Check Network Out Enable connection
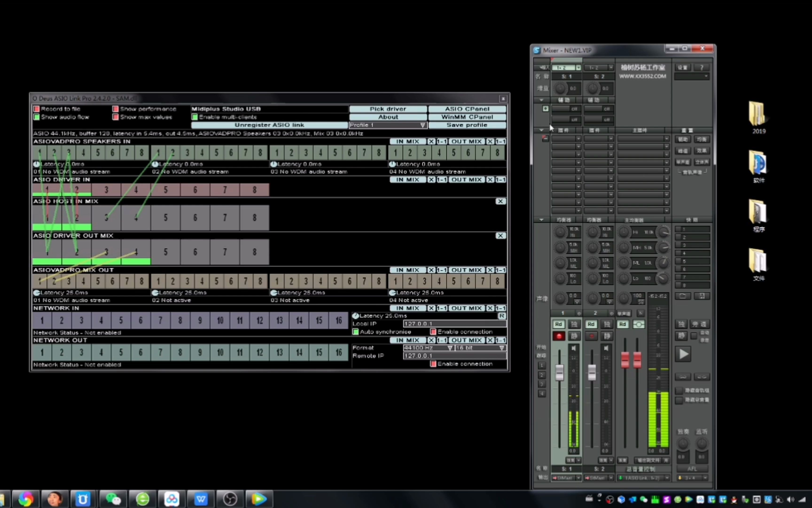Viewport: 812px width, 508px height. coord(433,364)
